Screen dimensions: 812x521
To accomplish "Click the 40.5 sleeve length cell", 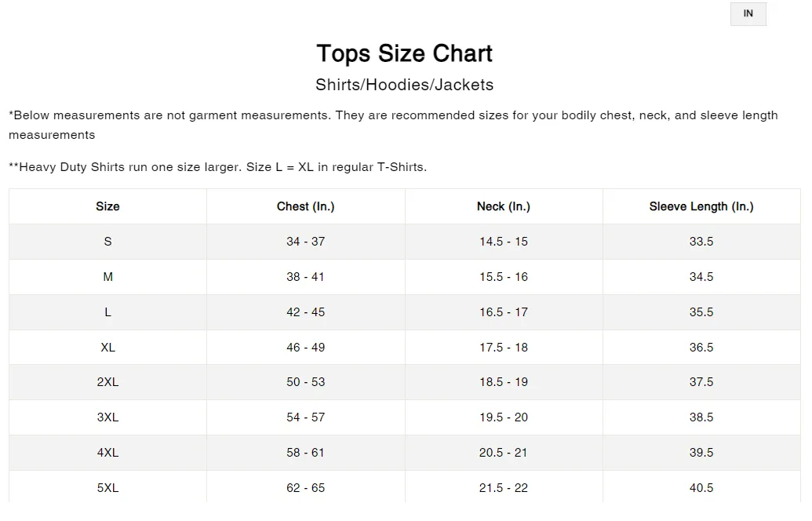I will click(701, 488).
